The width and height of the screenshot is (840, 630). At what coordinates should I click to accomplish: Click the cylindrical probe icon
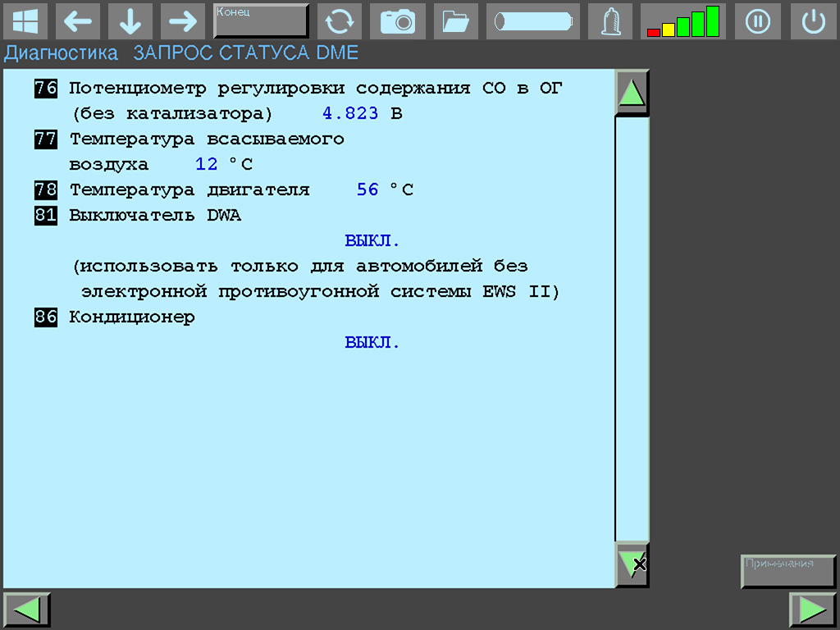point(532,21)
